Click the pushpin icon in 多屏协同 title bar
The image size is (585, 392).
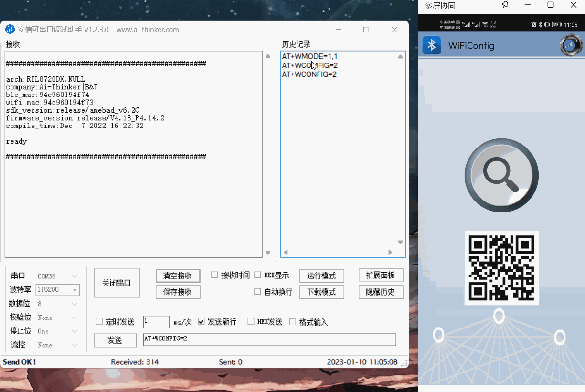pos(504,5)
